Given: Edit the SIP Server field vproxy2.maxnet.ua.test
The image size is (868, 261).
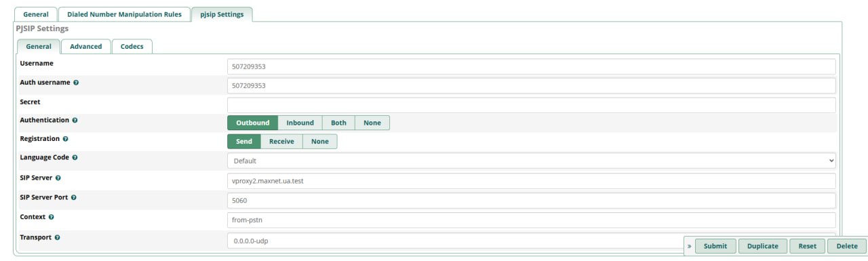Looking at the screenshot, I should 532,181.
